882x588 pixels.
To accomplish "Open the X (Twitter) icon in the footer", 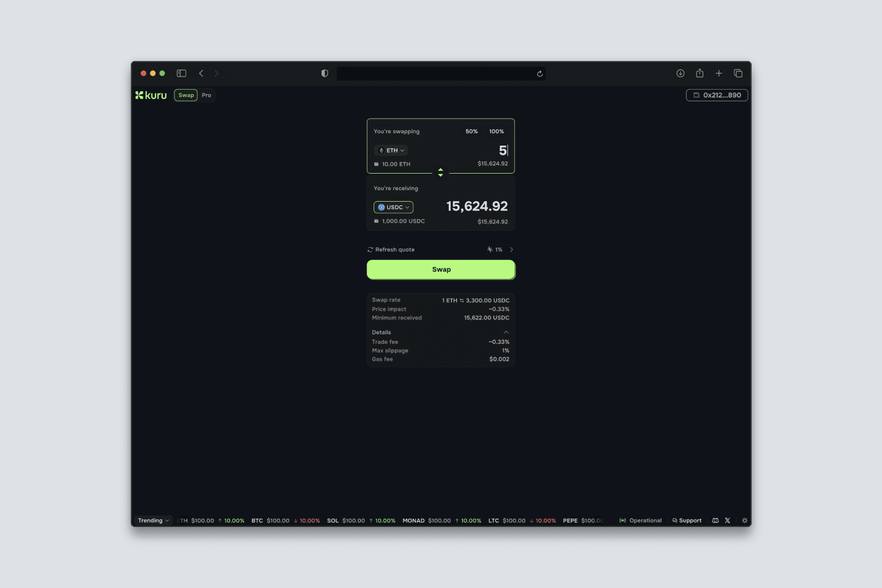I will pos(728,520).
